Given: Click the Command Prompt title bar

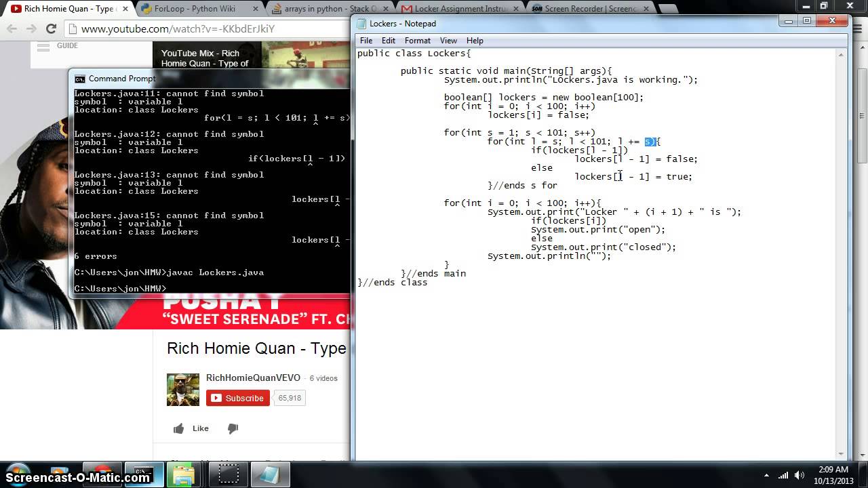Looking at the screenshot, I should (210, 79).
